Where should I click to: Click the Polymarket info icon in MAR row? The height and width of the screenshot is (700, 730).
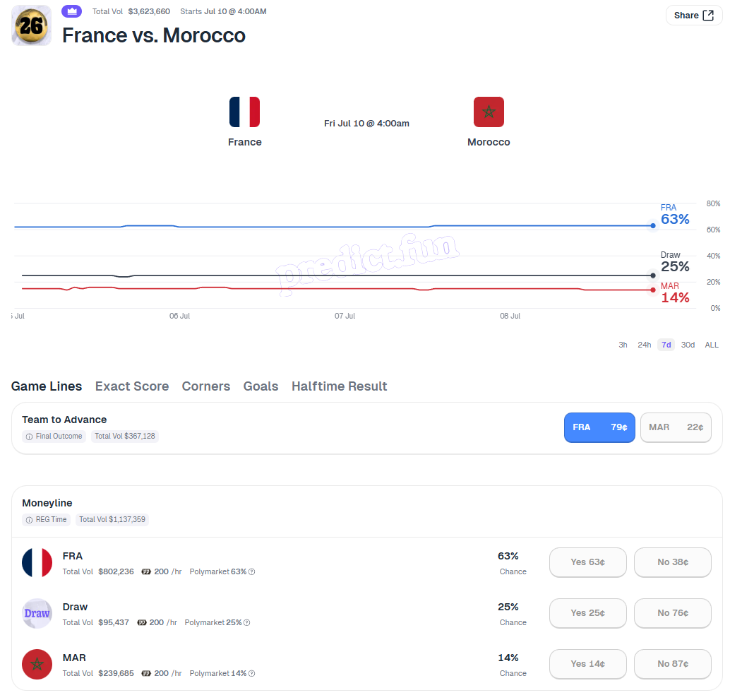pos(252,673)
